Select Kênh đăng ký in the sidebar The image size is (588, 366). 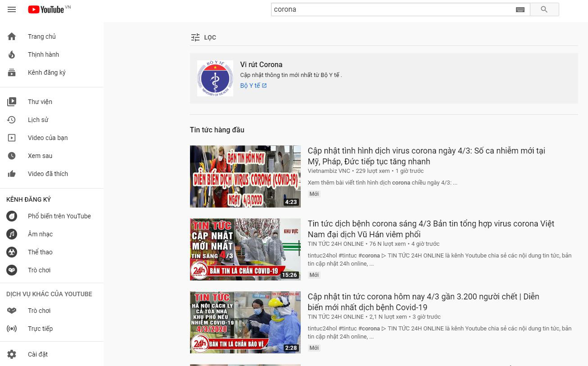click(x=52, y=72)
